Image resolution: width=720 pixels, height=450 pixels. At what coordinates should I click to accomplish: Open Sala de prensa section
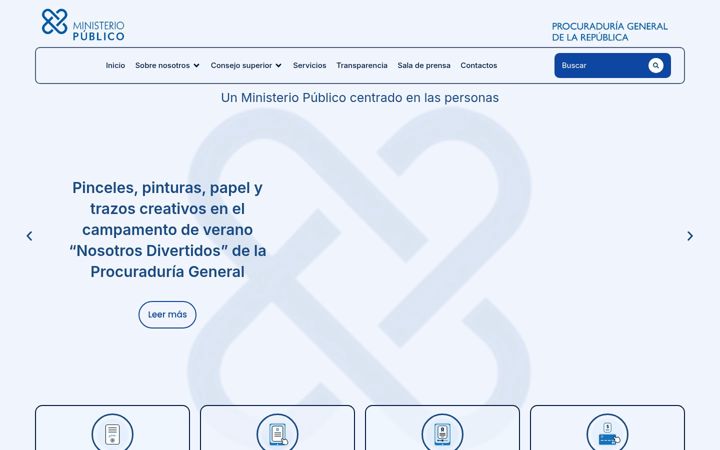point(424,65)
